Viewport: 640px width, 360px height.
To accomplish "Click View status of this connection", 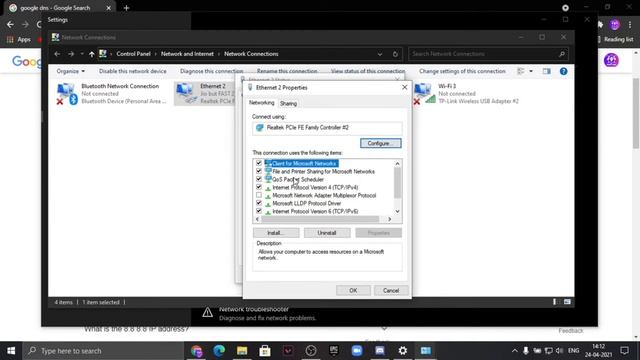I will (x=368, y=71).
